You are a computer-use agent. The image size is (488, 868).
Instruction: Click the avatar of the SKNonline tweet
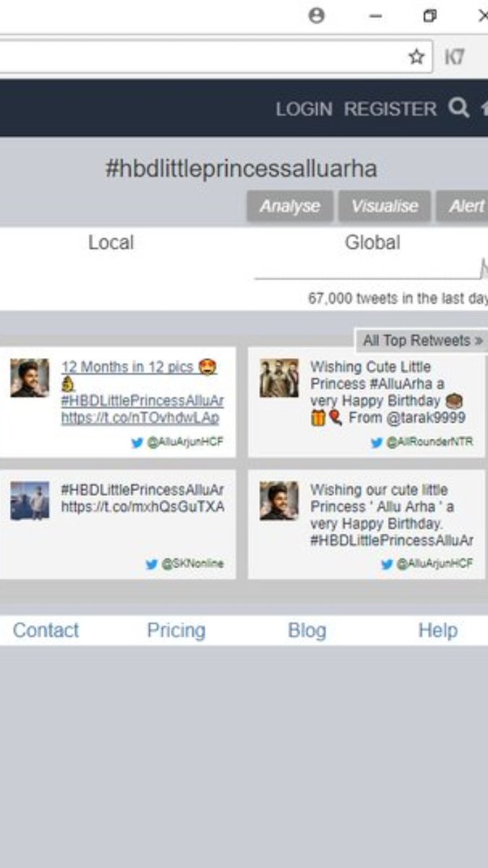point(30,501)
